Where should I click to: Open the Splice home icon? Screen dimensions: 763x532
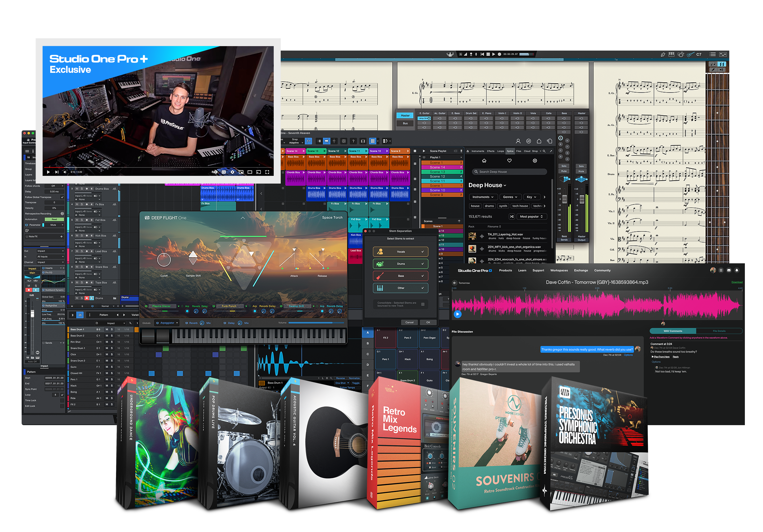pos(484,161)
